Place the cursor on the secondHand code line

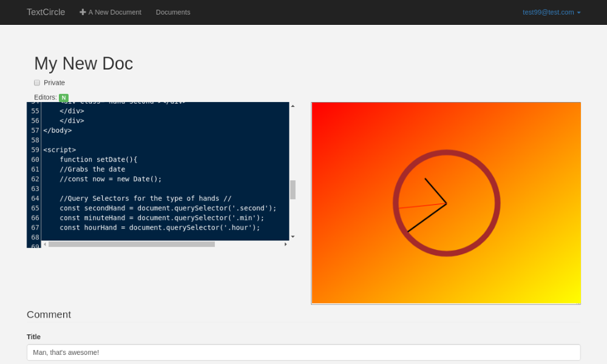(x=168, y=208)
